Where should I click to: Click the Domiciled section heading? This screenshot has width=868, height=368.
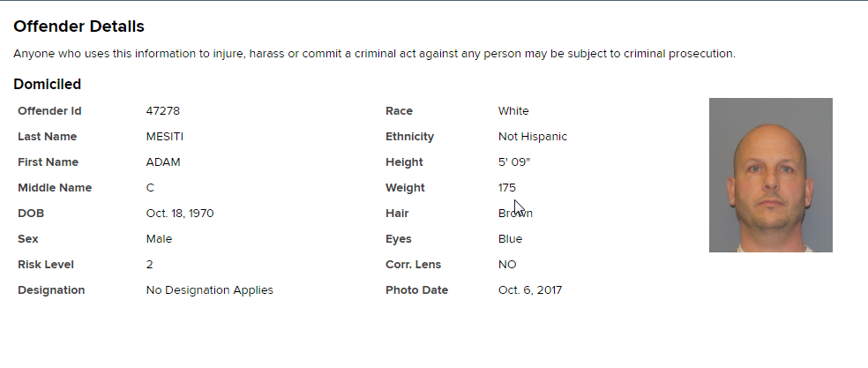point(47,84)
